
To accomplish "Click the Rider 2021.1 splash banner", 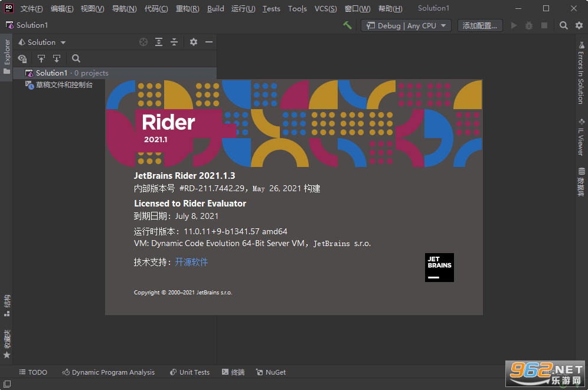I will coord(293,123).
